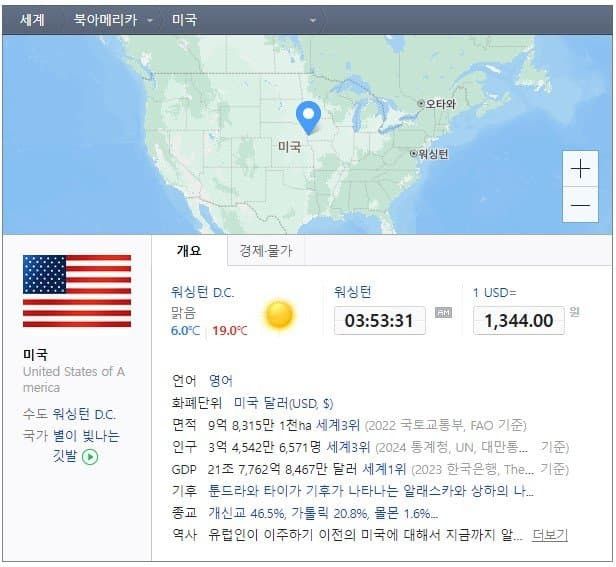Open the 영어 language link
616x567 pixels.
coord(220,380)
